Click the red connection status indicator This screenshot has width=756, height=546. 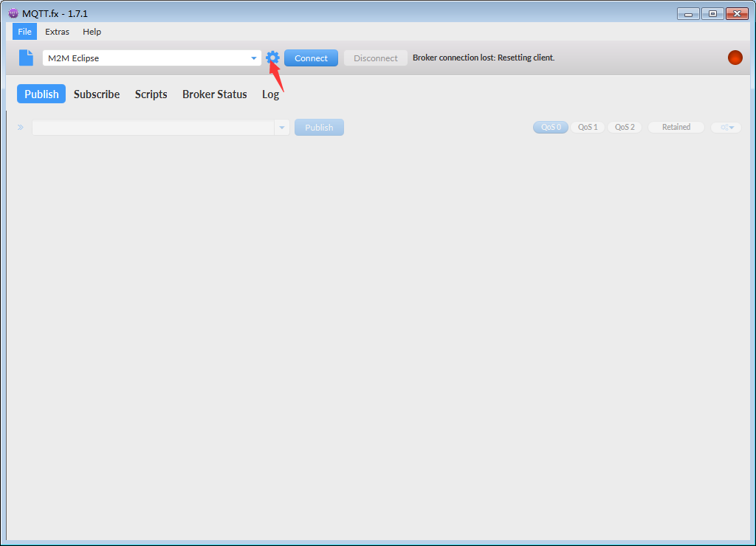(735, 58)
